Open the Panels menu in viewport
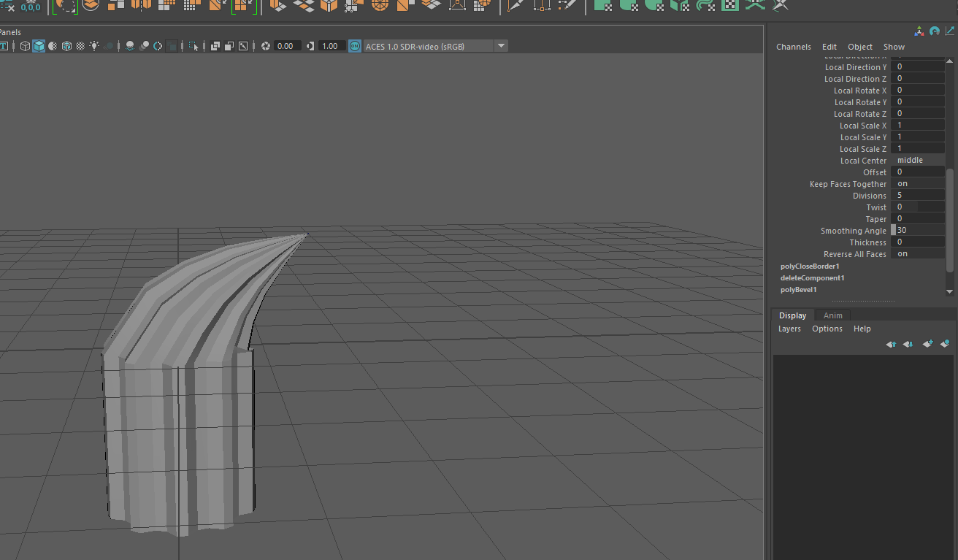This screenshot has height=560, width=958. [10, 32]
